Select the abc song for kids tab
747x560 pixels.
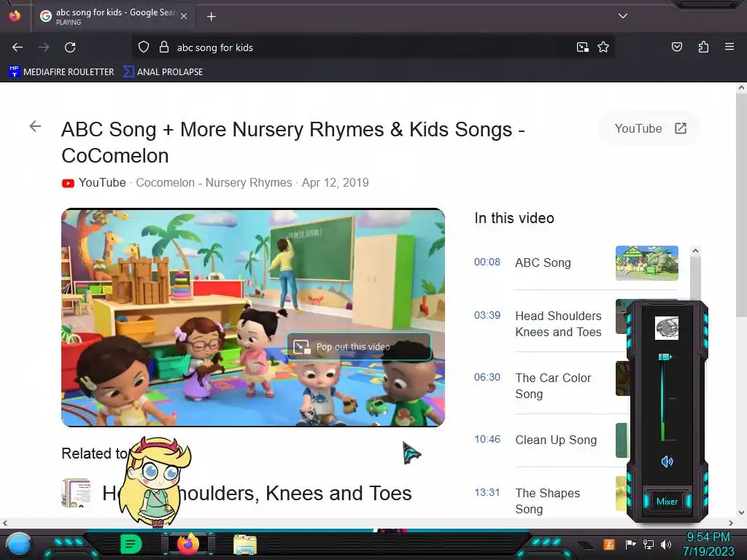113,16
